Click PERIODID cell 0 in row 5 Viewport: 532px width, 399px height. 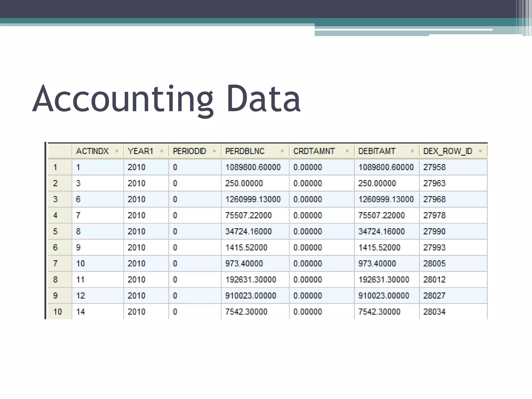195,231
